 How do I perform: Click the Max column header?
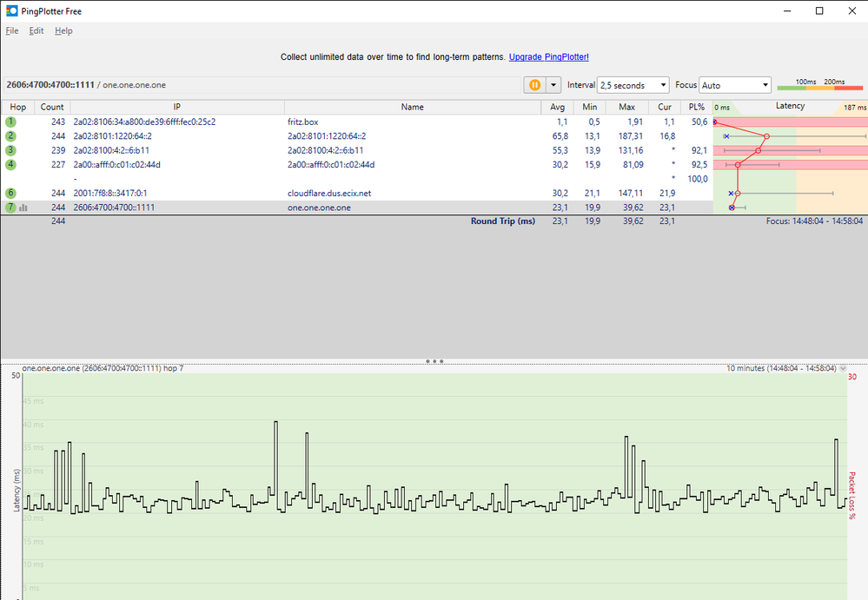pyautogui.click(x=626, y=108)
